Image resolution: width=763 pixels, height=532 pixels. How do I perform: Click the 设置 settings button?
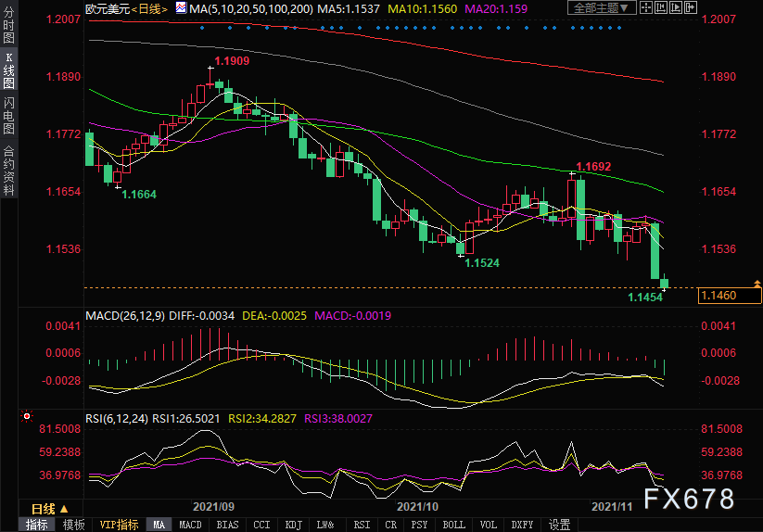pyautogui.click(x=559, y=525)
